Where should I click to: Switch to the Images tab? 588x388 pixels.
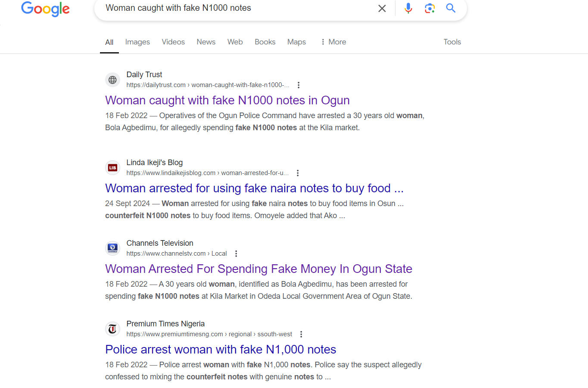pos(137,42)
